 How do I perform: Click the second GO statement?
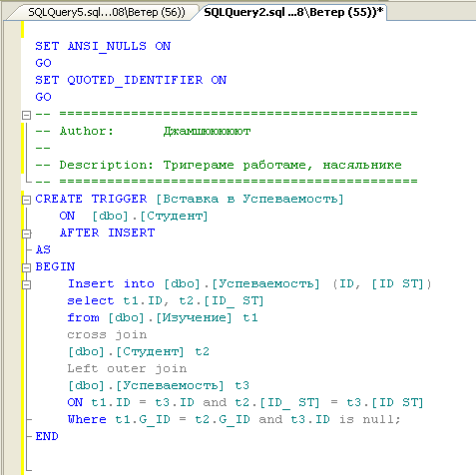pos(43,97)
